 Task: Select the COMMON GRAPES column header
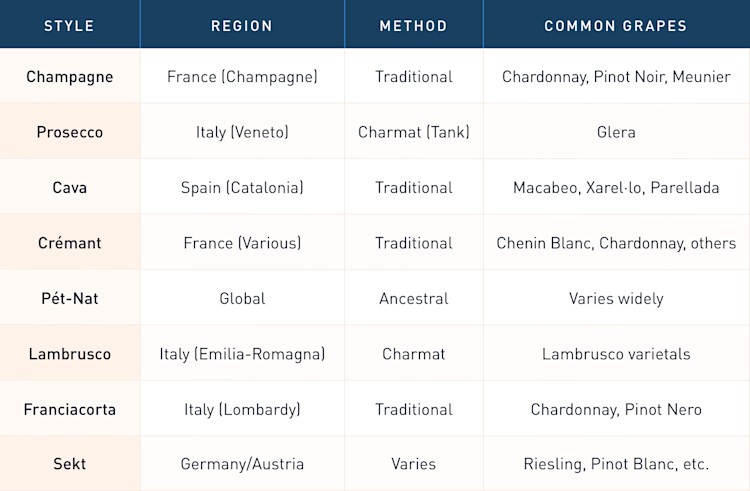pos(616,25)
